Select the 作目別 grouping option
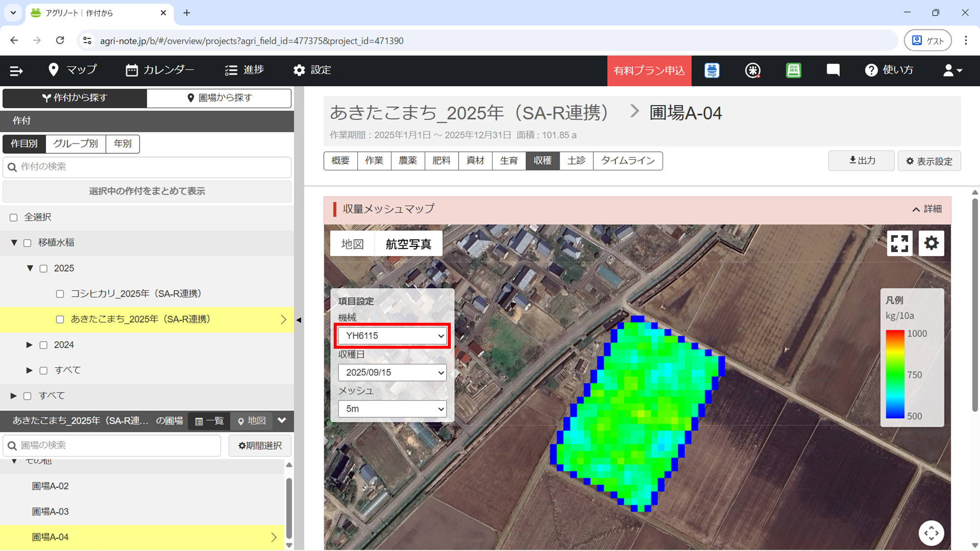This screenshot has height=551, width=980. (x=24, y=144)
